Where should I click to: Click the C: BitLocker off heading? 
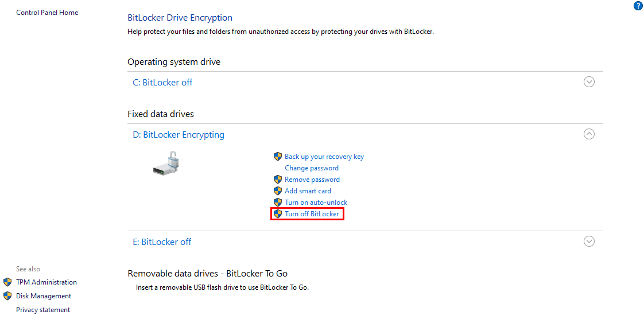pyautogui.click(x=162, y=83)
